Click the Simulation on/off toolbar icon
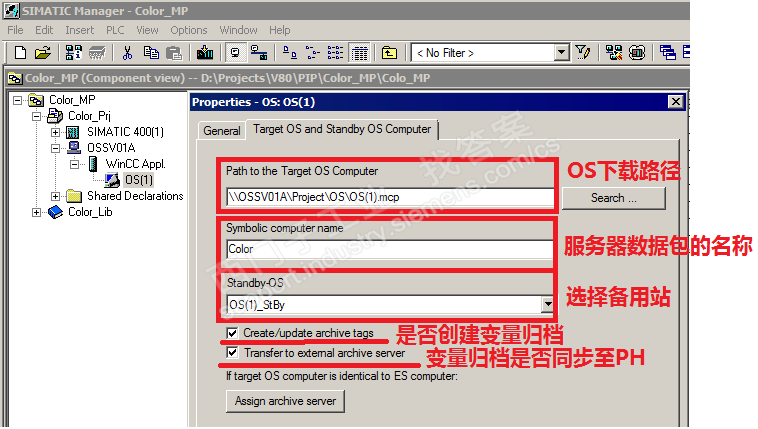 pyautogui.click(x=637, y=52)
